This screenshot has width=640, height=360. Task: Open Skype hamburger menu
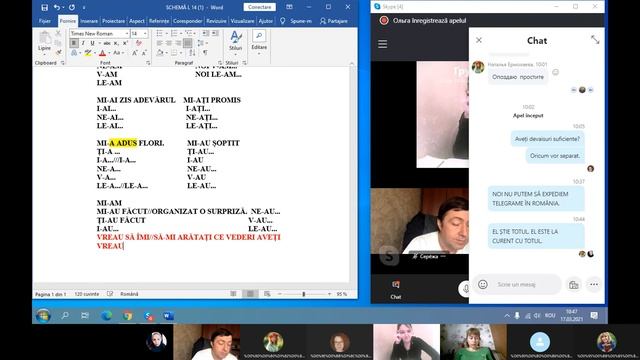tap(382, 44)
